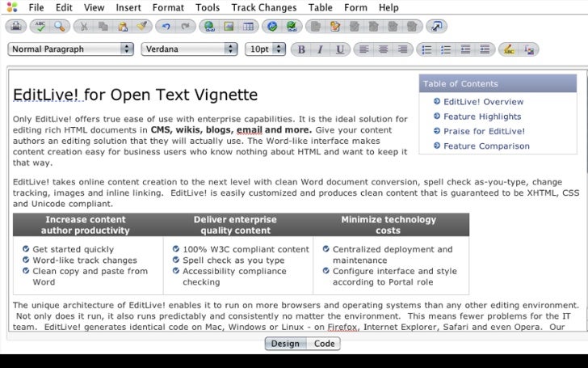
Task: Toggle Underline formatting
Action: point(340,49)
